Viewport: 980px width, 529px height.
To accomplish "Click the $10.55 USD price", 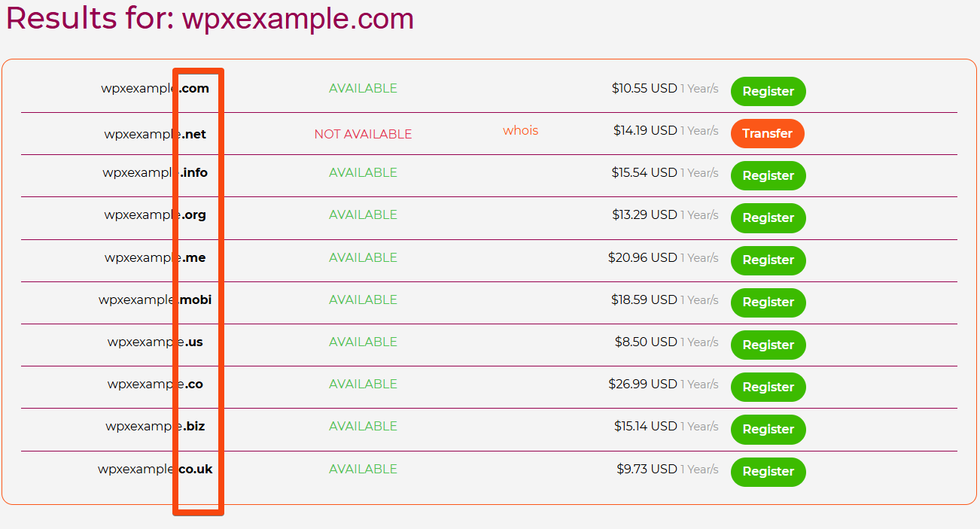I will 644,88.
